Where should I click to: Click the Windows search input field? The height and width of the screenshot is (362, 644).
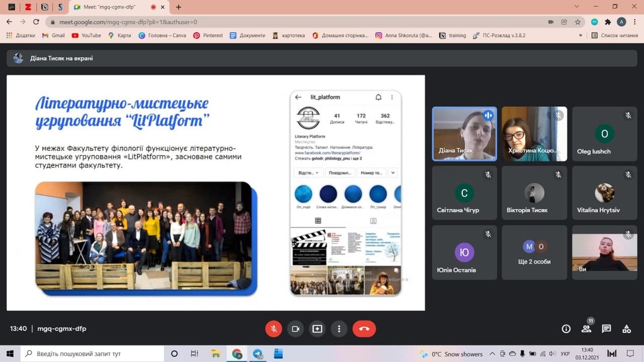92,353
